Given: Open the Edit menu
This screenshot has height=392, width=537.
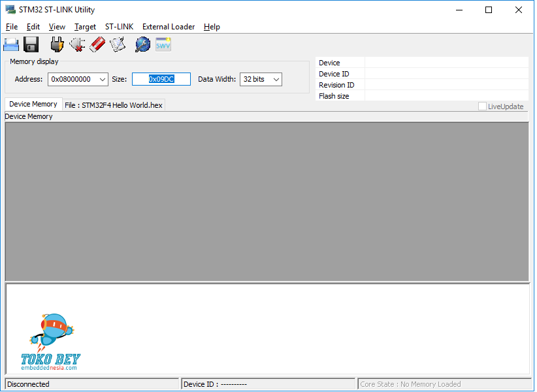Looking at the screenshot, I should 33,27.
